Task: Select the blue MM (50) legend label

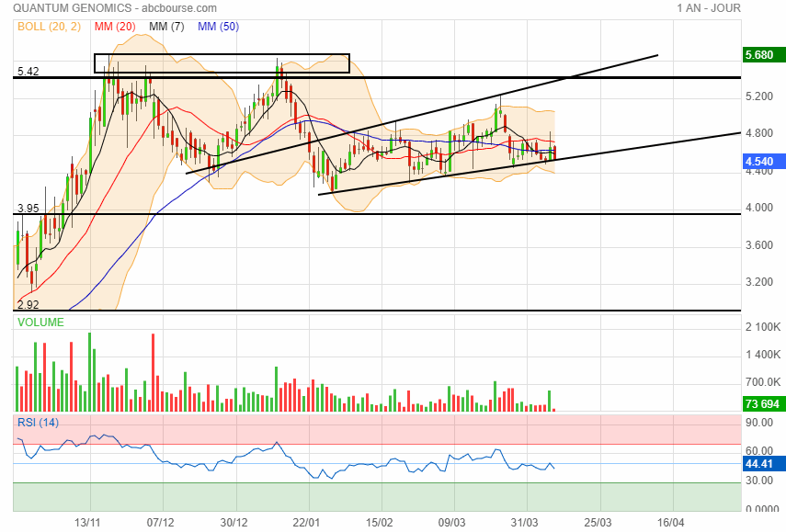Action: (218, 27)
